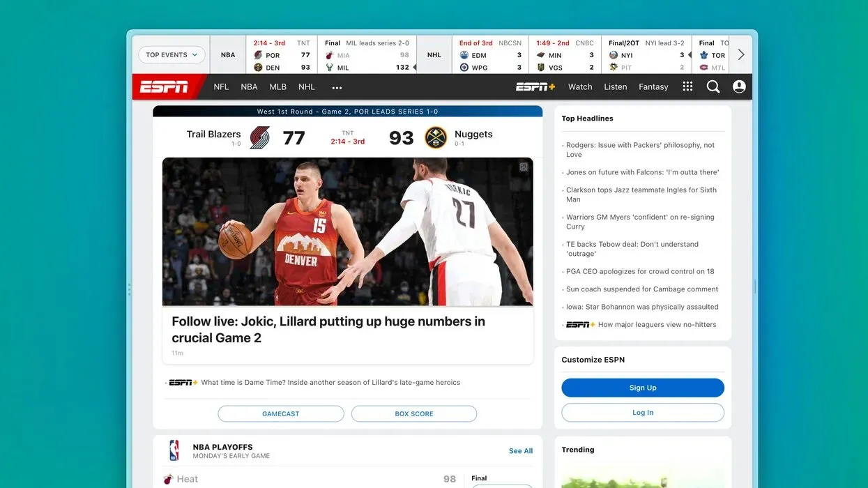Open Follow live Jokic Lillard headline
This screenshot has height=488, width=868.
[328, 330]
